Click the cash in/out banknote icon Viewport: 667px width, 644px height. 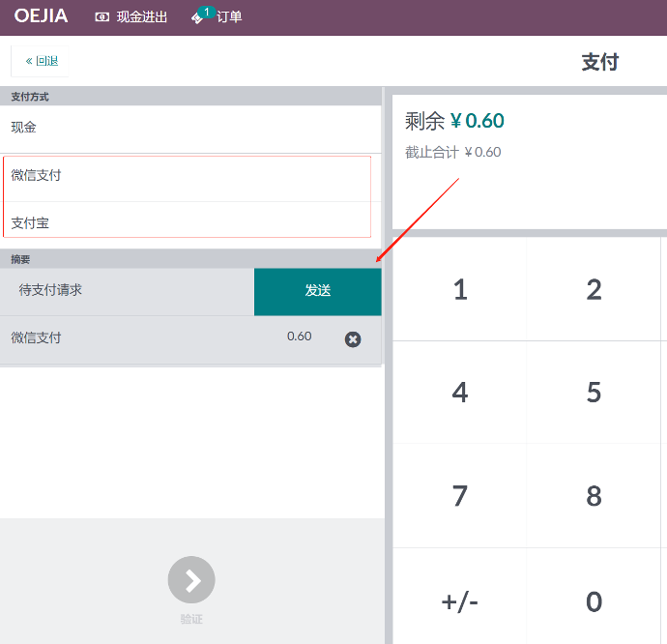[x=102, y=17]
